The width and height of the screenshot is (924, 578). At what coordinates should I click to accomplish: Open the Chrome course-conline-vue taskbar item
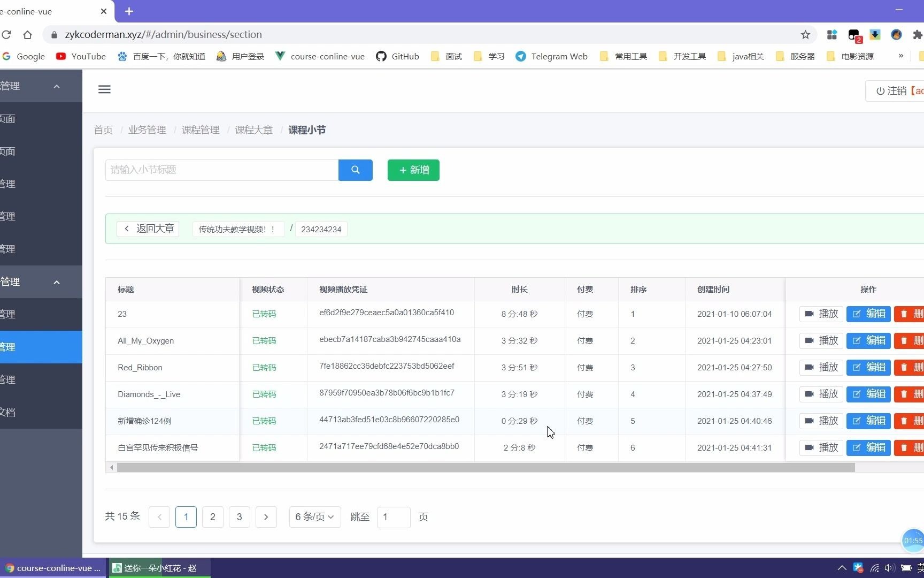(x=53, y=568)
